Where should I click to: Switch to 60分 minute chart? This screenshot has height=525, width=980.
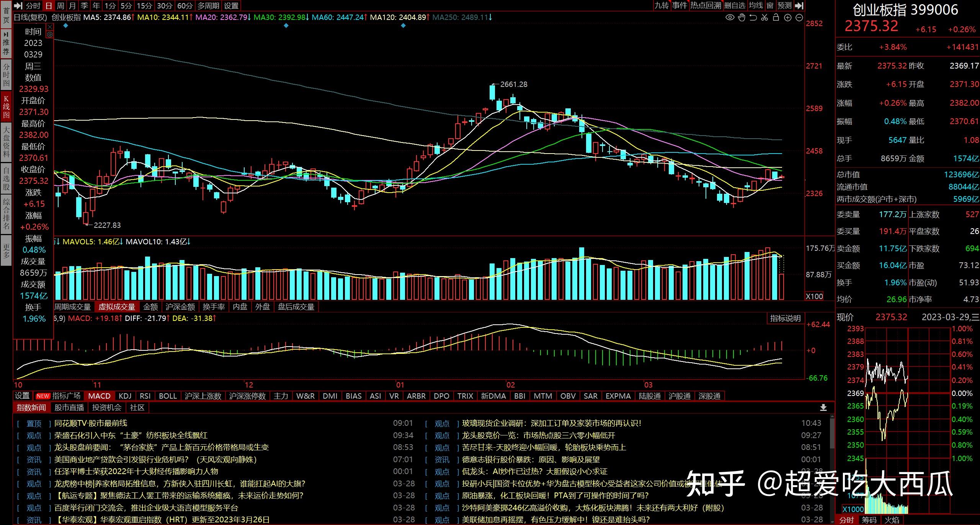[x=185, y=6]
